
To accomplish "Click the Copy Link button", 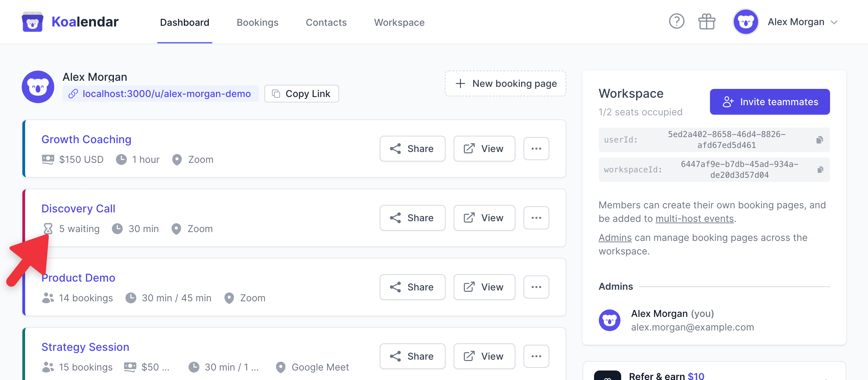I will [x=301, y=94].
